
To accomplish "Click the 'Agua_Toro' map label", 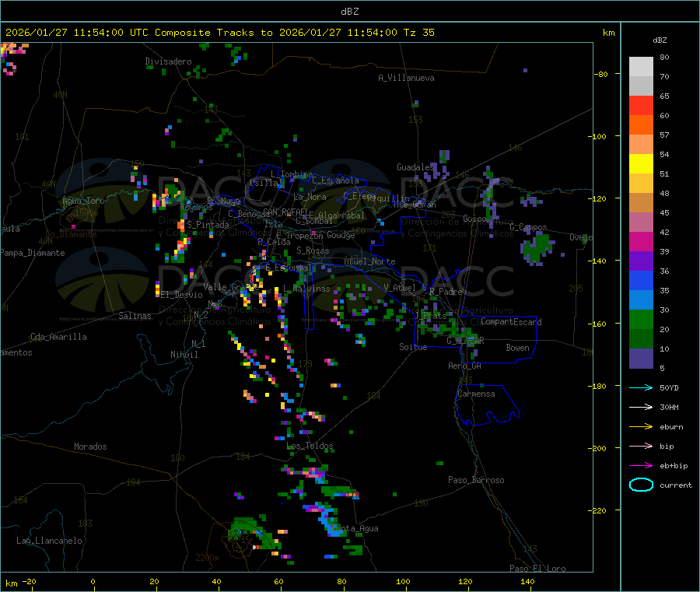I will click(x=83, y=201).
